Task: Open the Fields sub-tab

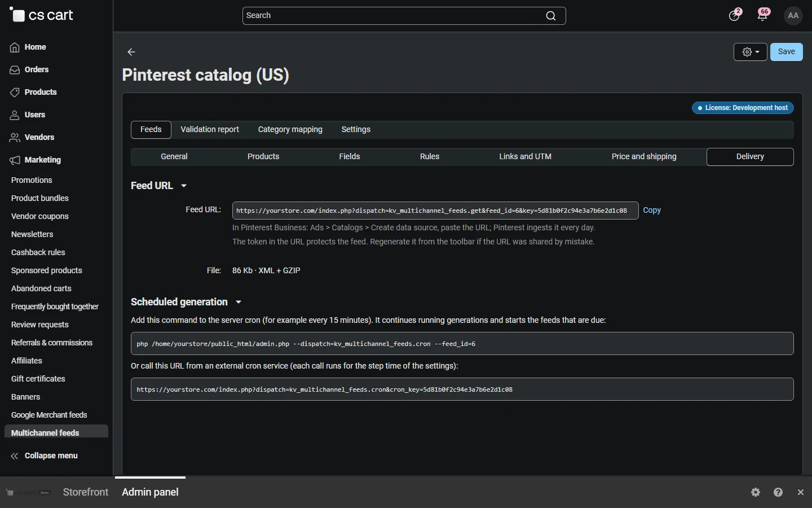Action: (x=350, y=156)
